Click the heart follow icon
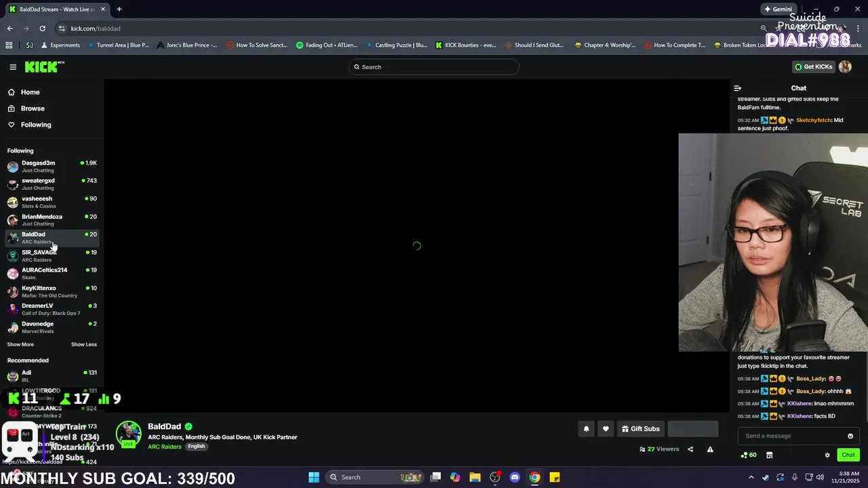This screenshot has width=868, height=488. (x=606, y=429)
